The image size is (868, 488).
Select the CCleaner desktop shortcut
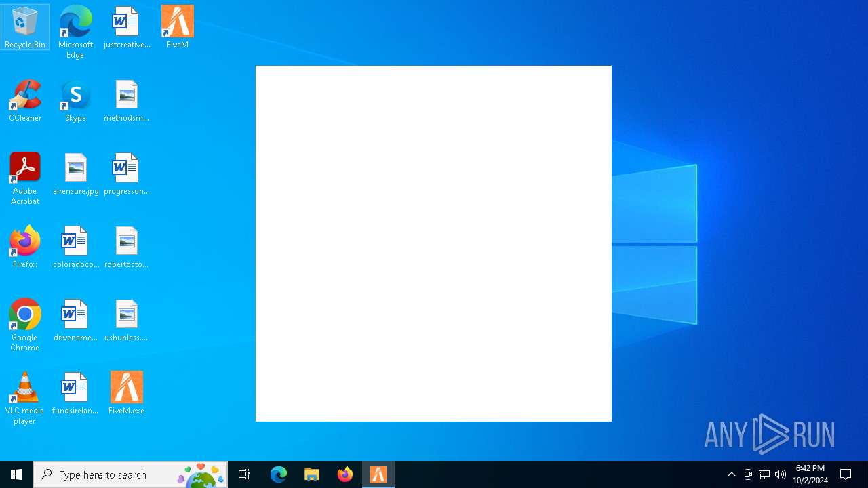tap(25, 100)
